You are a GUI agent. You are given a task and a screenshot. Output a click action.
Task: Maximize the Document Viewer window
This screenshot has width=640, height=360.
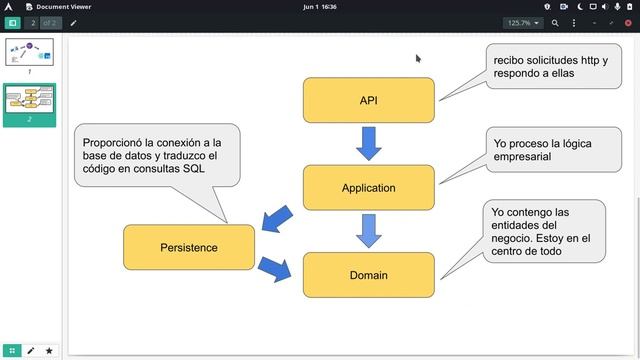point(611,23)
